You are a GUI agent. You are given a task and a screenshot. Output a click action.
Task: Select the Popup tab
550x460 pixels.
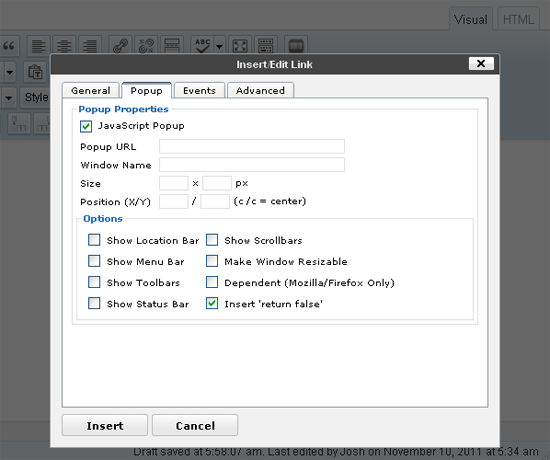pos(146,91)
